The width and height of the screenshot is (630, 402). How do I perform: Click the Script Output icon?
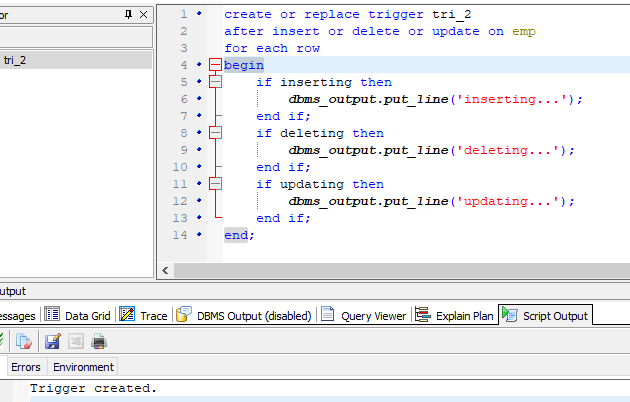[x=509, y=314]
